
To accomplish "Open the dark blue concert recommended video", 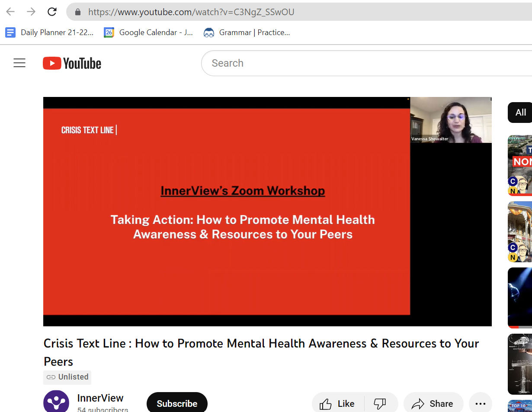I will (520, 298).
